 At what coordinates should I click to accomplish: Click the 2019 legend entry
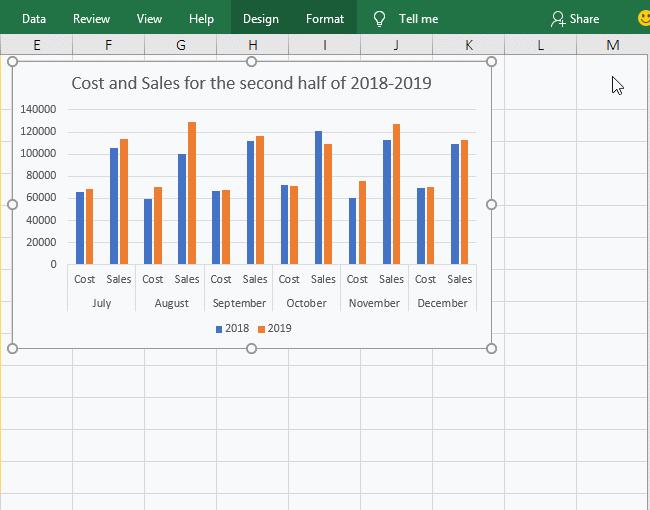coord(274,328)
